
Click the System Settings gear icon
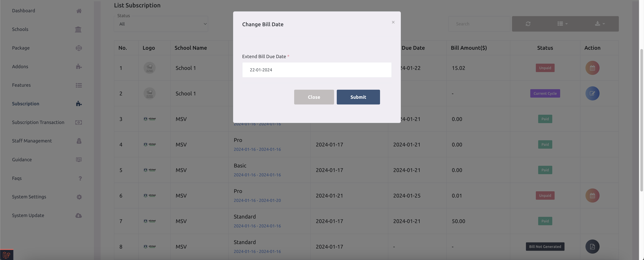tap(79, 197)
